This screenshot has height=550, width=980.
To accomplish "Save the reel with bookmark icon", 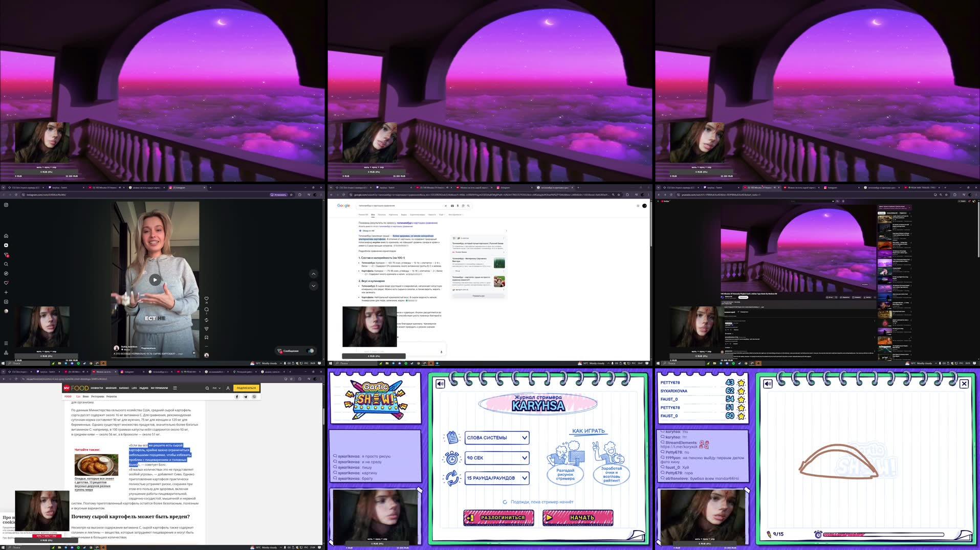I will click(206, 338).
